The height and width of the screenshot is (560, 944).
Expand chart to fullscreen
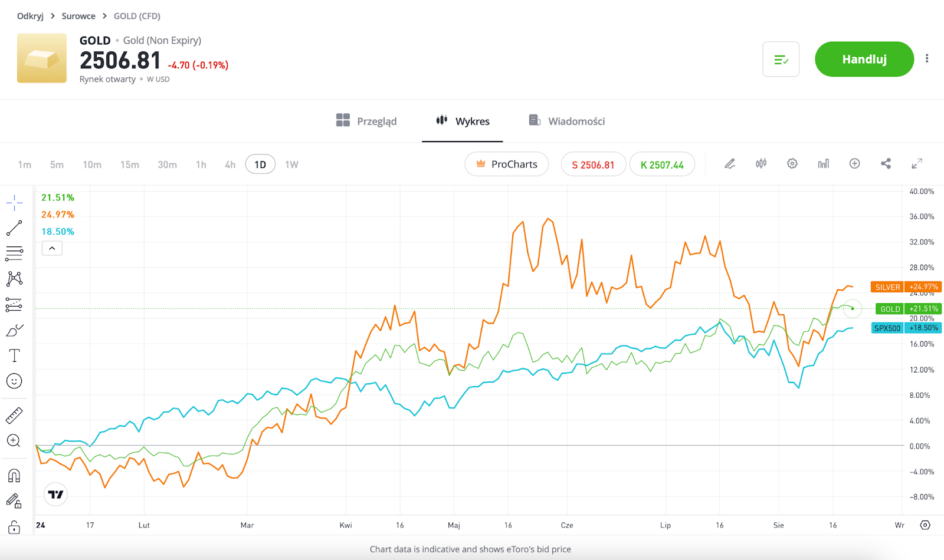[x=917, y=164]
